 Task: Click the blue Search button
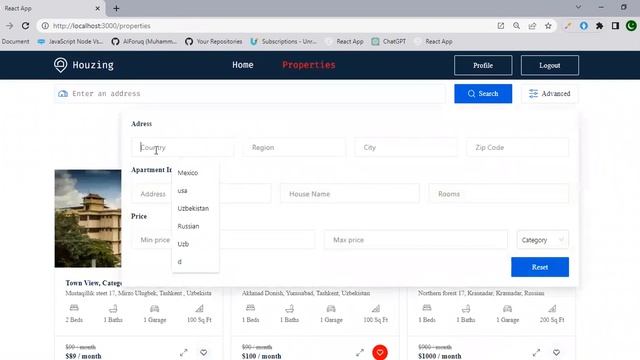tap(483, 93)
